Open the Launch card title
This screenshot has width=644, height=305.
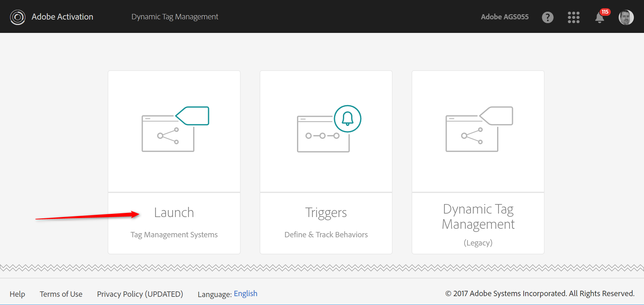click(x=174, y=213)
